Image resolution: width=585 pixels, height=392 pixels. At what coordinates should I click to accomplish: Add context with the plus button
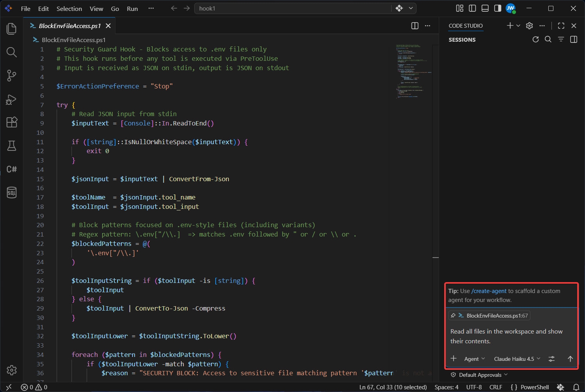click(x=454, y=358)
